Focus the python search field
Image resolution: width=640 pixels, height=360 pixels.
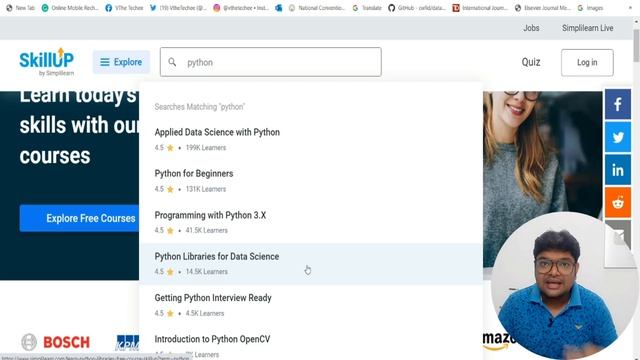pyautogui.click(x=271, y=62)
